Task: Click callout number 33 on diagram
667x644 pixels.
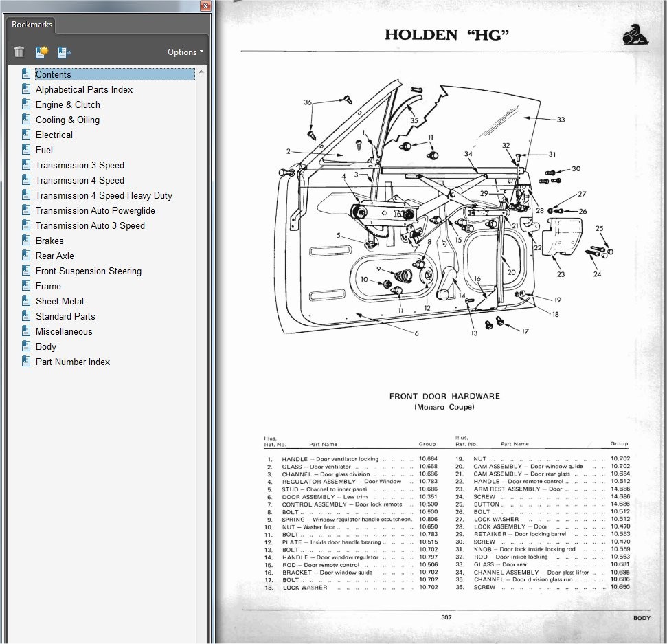Action: pos(561,120)
